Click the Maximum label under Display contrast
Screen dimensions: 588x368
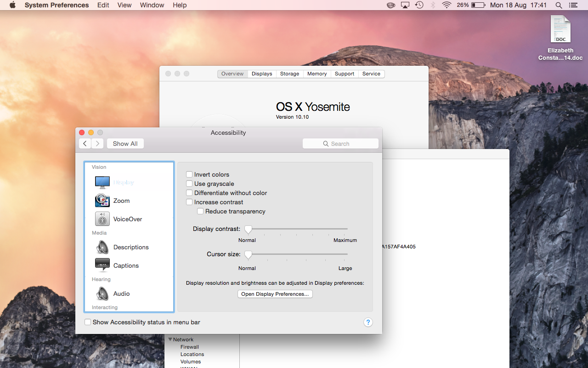point(345,240)
